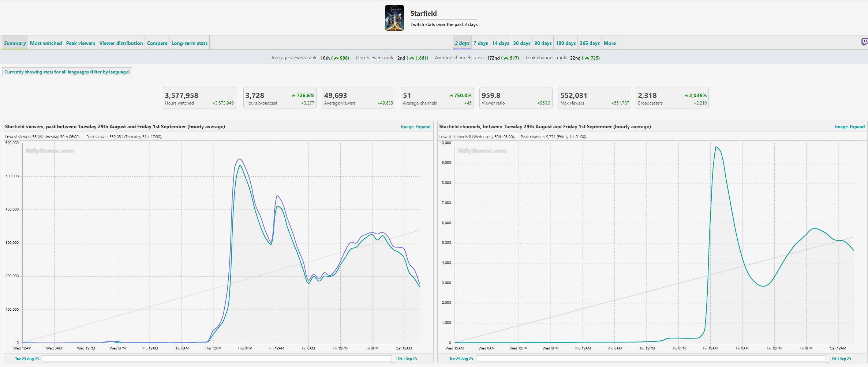Click the Average channels stat card
868x367 pixels.
coord(437,98)
